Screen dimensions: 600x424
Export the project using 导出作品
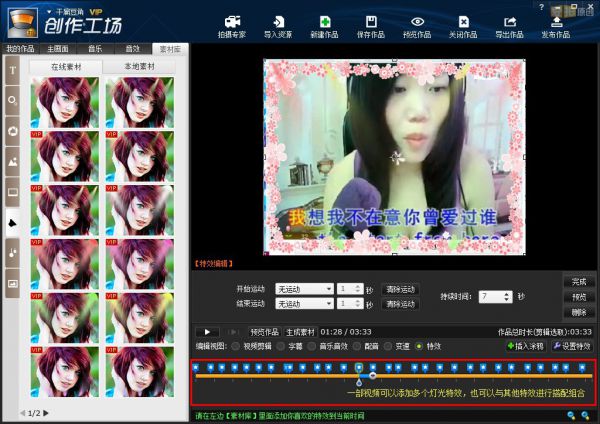(510, 27)
